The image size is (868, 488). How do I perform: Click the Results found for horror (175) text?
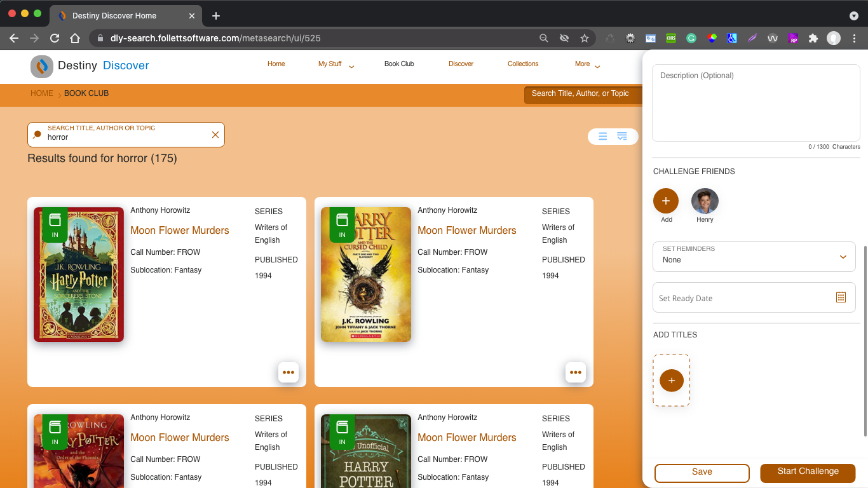coord(102,158)
